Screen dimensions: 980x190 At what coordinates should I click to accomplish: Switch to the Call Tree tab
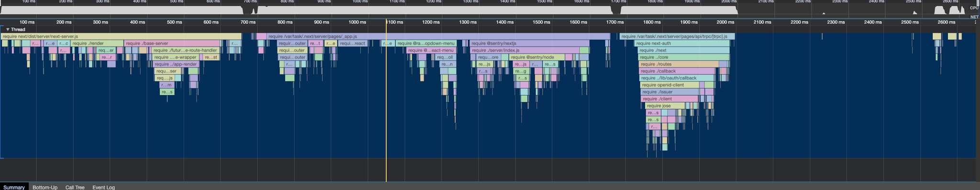pyautogui.click(x=75, y=187)
